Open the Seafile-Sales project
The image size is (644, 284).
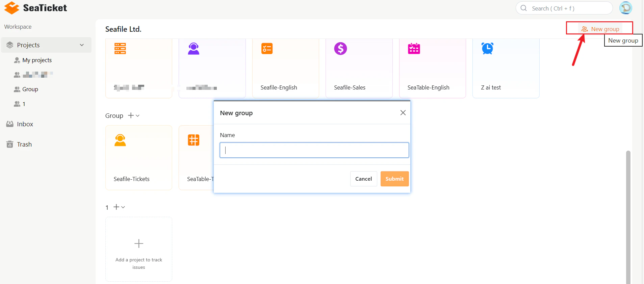click(359, 68)
